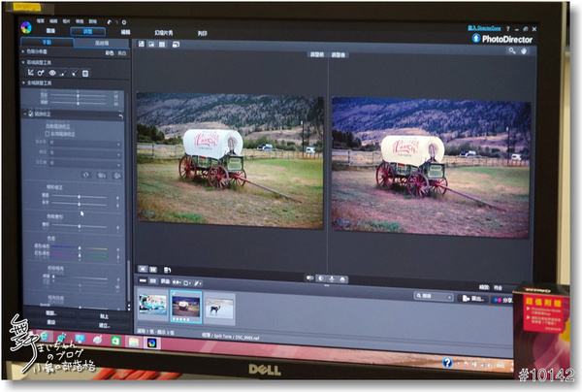This screenshot has width=582, height=392.
Task: Click the fisheye distortion slider handle
Action: (80, 226)
